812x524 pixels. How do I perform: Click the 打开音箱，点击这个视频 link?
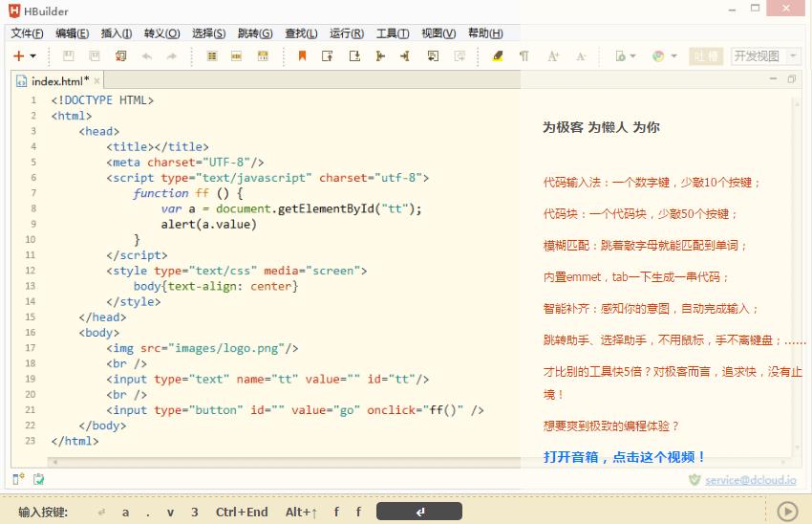point(624,457)
